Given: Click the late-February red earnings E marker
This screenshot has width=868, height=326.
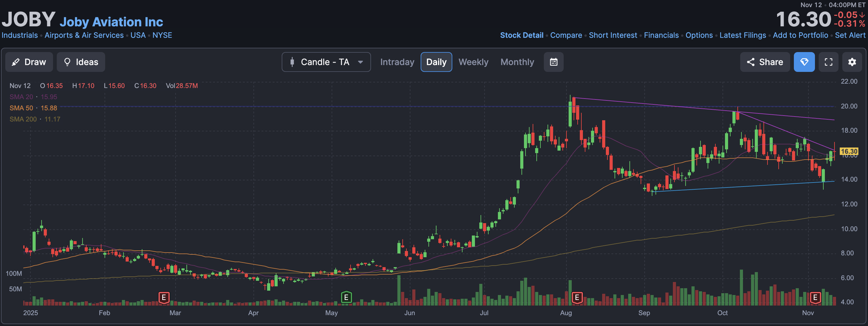Looking at the screenshot, I should click(164, 297).
